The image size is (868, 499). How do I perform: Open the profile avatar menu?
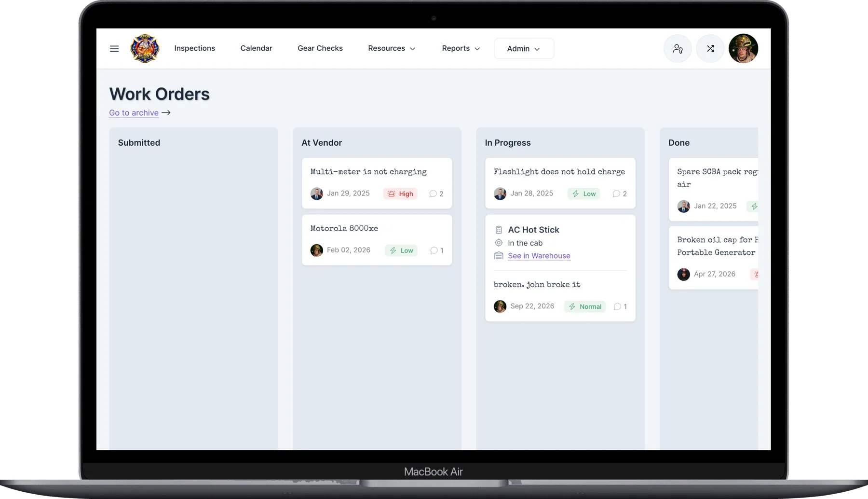pyautogui.click(x=743, y=49)
